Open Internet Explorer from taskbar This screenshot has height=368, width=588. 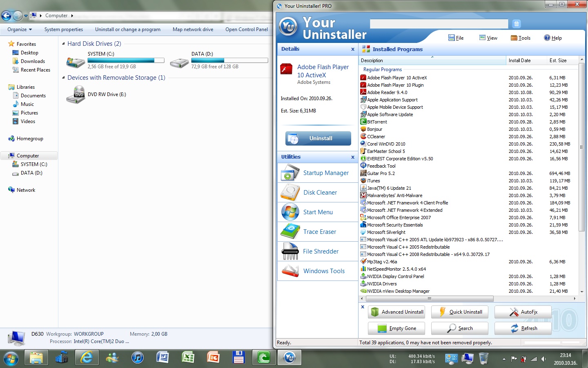(87, 358)
